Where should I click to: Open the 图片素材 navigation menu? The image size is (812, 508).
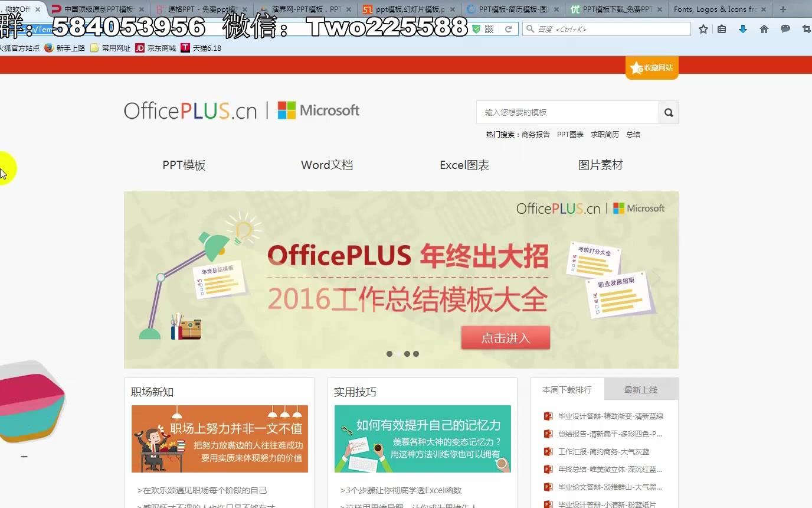pos(601,165)
